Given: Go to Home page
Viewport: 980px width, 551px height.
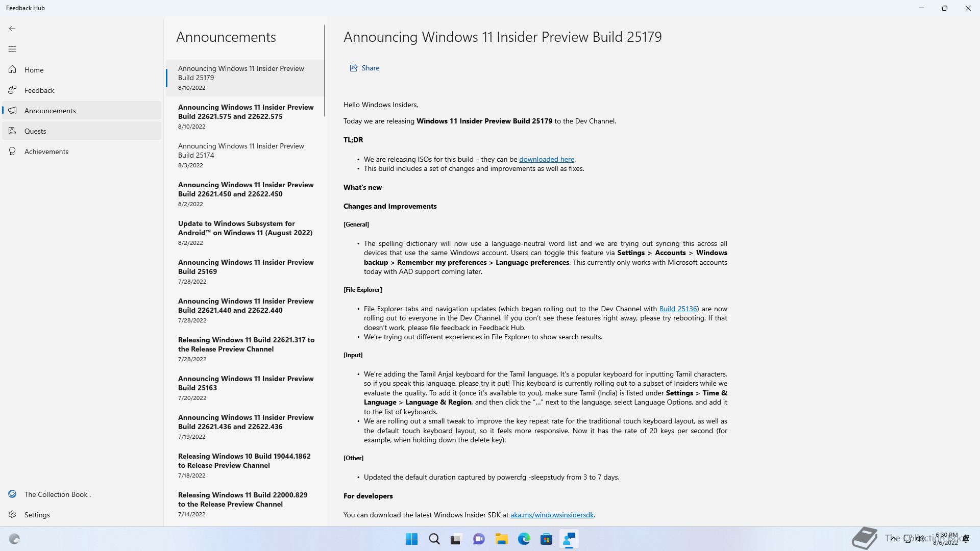Looking at the screenshot, I should pyautogui.click(x=82, y=70).
